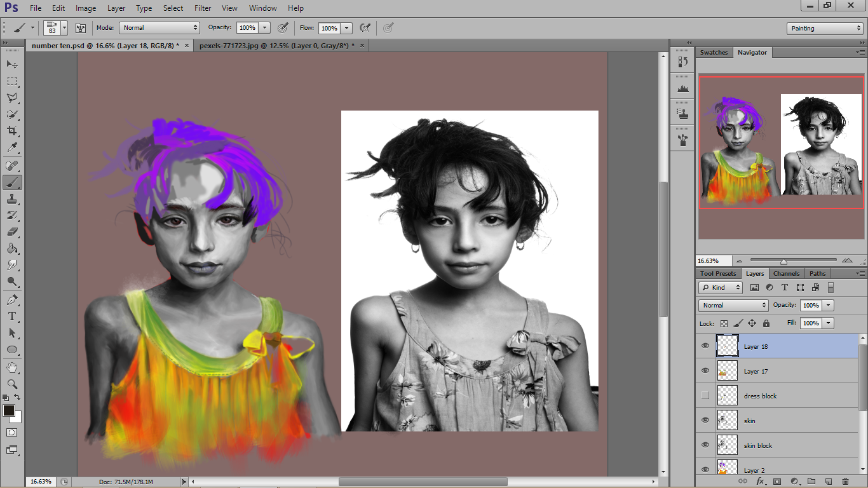The height and width of the screenshot is (488, 868).
Task: Click the foreground color swatch
Action: point(9,410)
